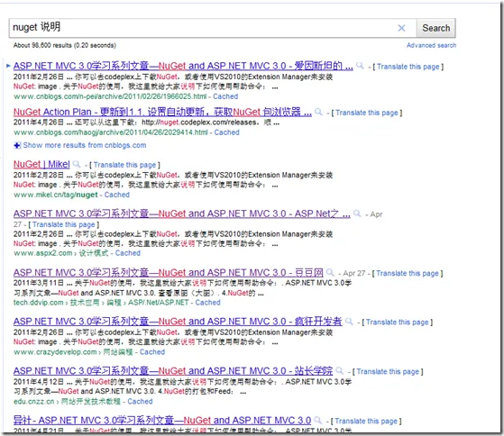
Task: Click ASP/.Net/ASP.NET breadcrumb under ddvip
Action: click(x=158, y=303)
